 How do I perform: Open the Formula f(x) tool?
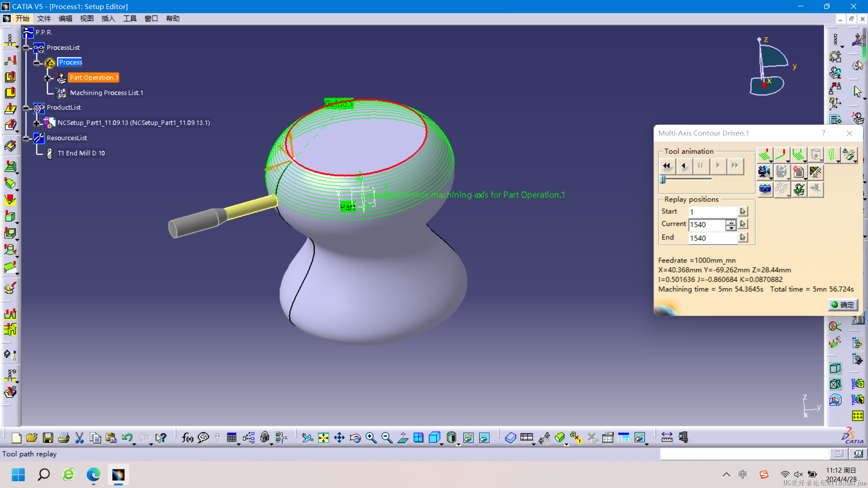pyautogui.click(x=187, y=437)
